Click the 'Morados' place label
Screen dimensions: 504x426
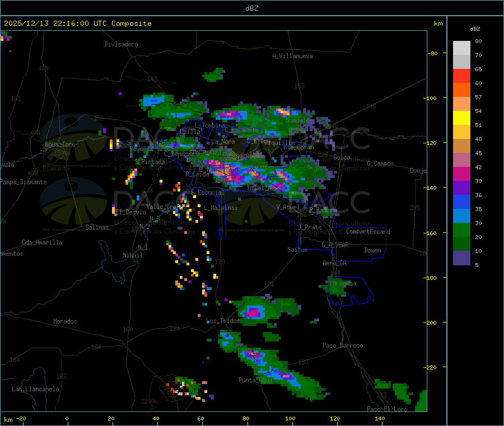(65, 321)
